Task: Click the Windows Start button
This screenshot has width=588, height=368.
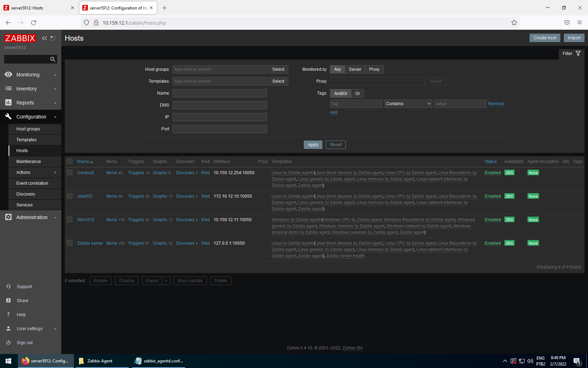Action: click(9, 361)
